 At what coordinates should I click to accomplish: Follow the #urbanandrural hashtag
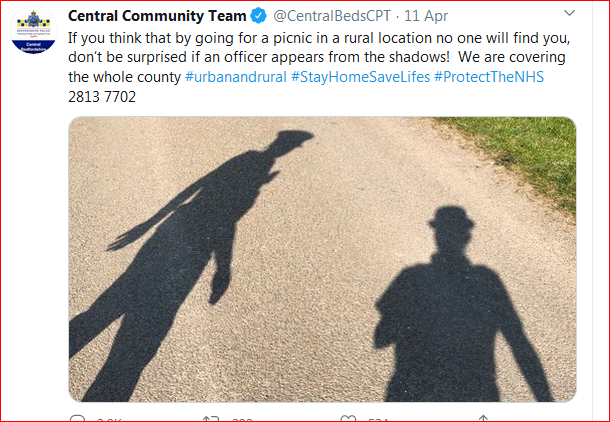(236, 77)
